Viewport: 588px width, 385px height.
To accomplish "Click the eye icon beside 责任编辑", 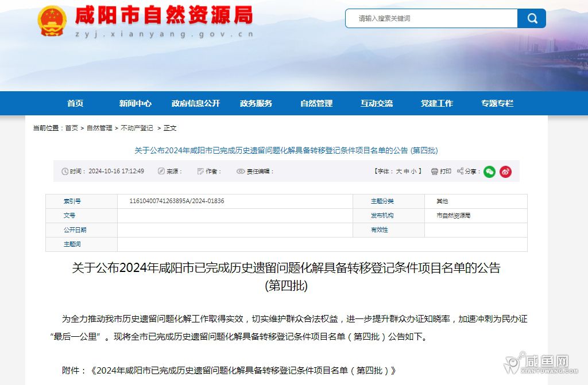I will 241,172.
